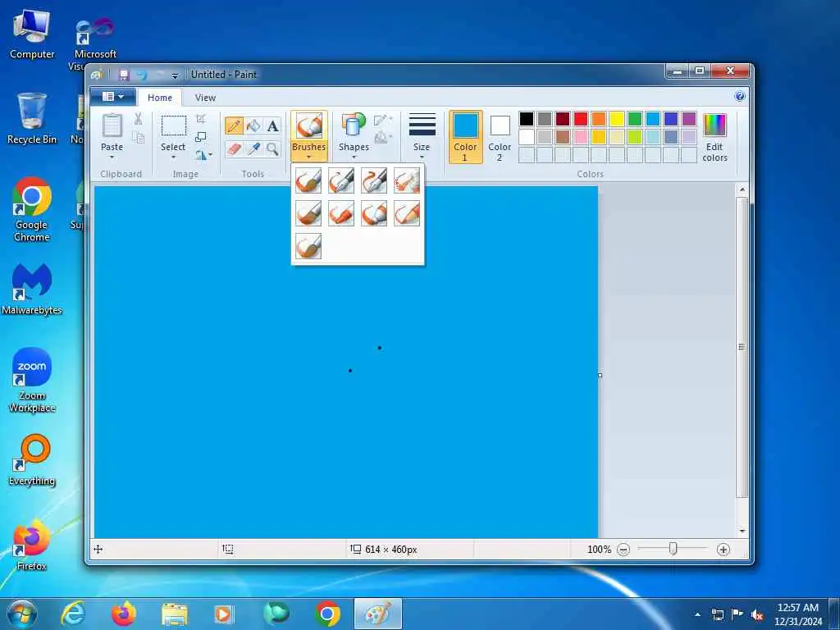This screenshot has width=840, height=630.
Task: Click the zoom slider handle
Action: pyautogui.click(x=673, y=549)
